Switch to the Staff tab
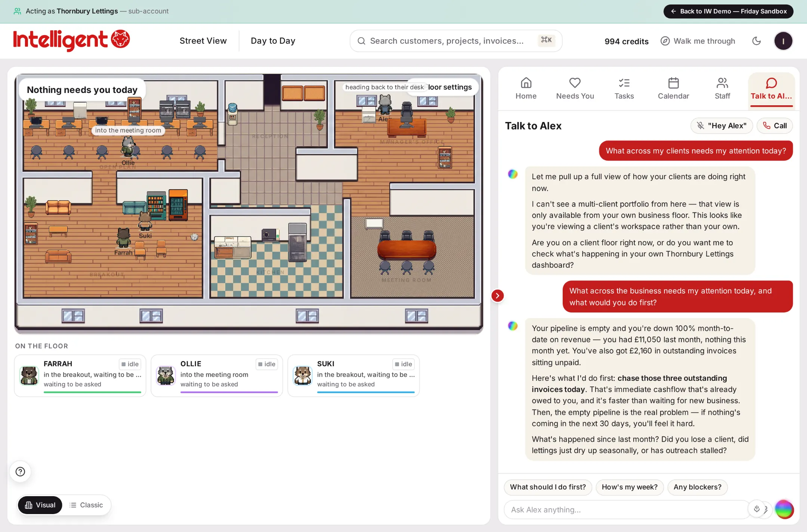 click(x=722, y=89)
